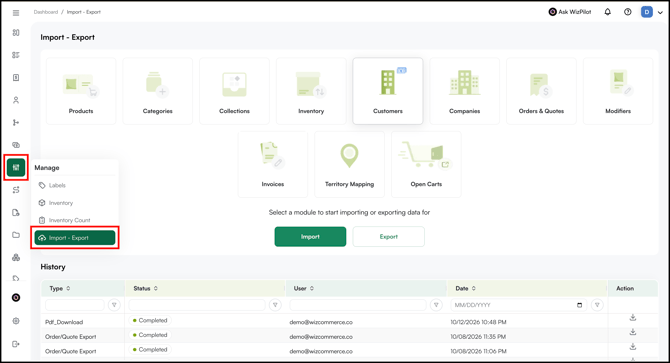Sort history by Date column
The height and width of the screenshot is (363, 670).
[x=474, y=288]
